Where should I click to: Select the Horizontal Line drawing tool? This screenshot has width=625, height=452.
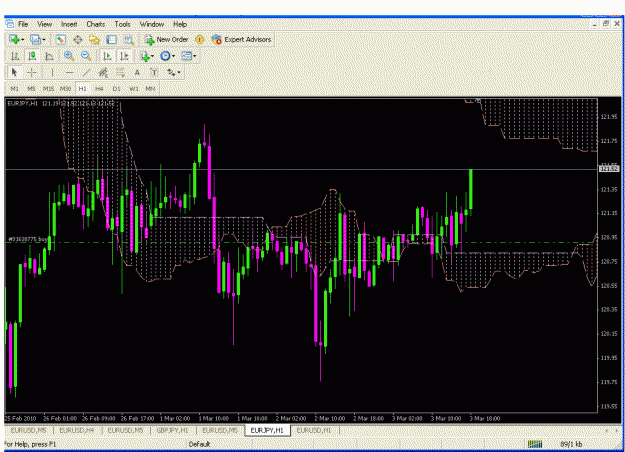click(x=69, y=73)
